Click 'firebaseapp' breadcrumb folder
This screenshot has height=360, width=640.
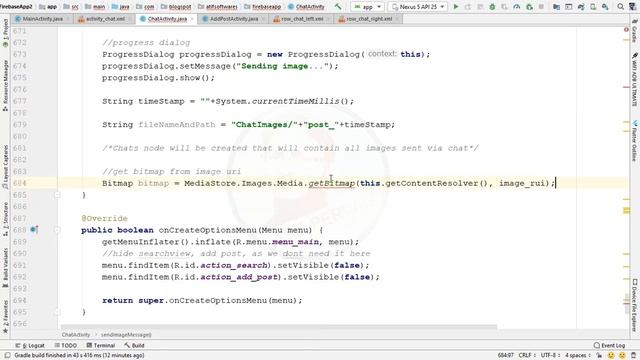[x=263, y=7]
